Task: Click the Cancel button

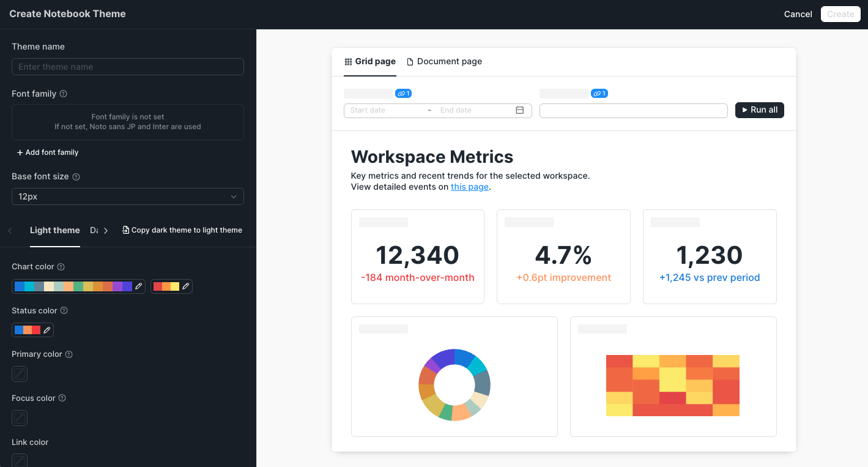Action: point(798,14)
